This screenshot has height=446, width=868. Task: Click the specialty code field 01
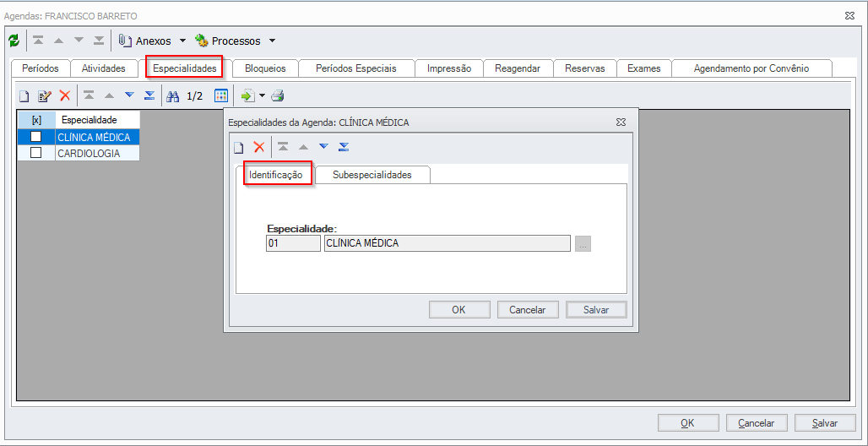pyautogui.click(x=293, y=243)
